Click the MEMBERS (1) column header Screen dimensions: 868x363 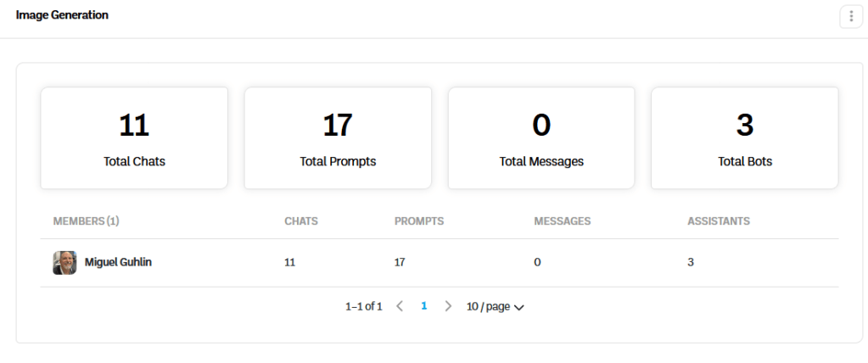click(86, 221)
